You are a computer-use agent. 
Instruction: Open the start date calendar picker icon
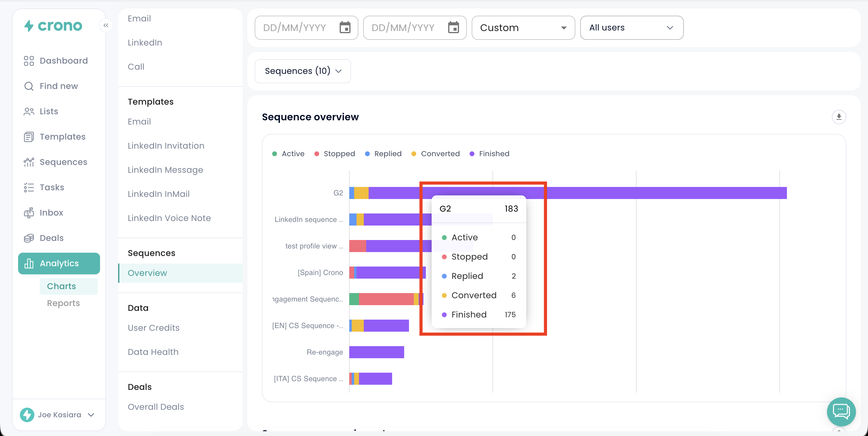tap(345, 28)
